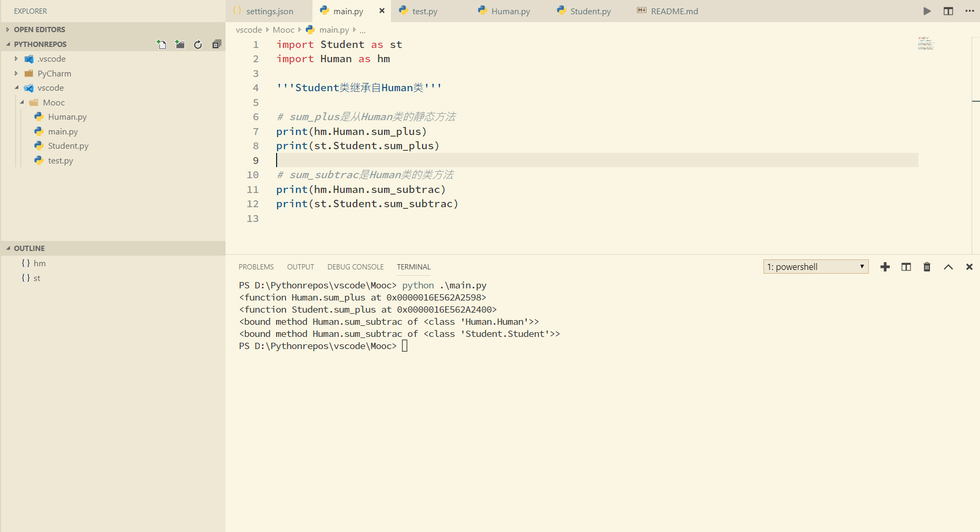Expand the PyCharm folder arrow
The width and height of the screenshot is (980, 532).
coord(16,73)
